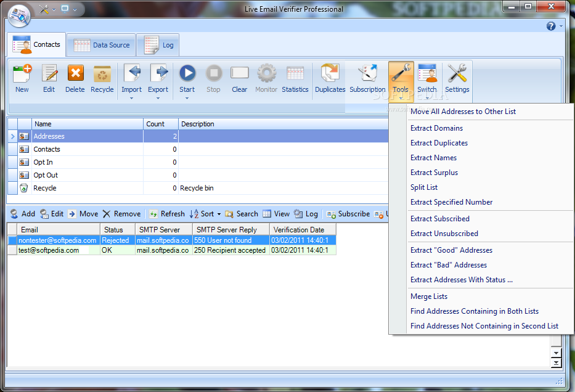
Task: Select the nontester@softpedia.com row
Action: point(171,240)
